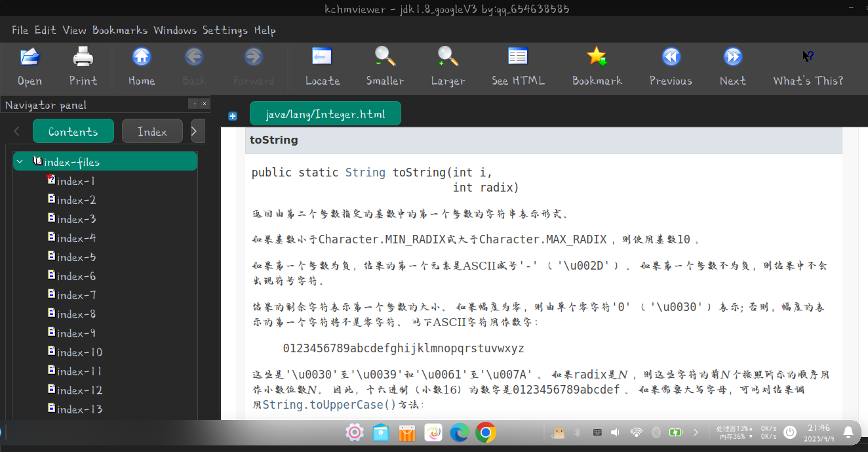The image size is (868, 452).
Task: Open the View menu
Action: 75,30
